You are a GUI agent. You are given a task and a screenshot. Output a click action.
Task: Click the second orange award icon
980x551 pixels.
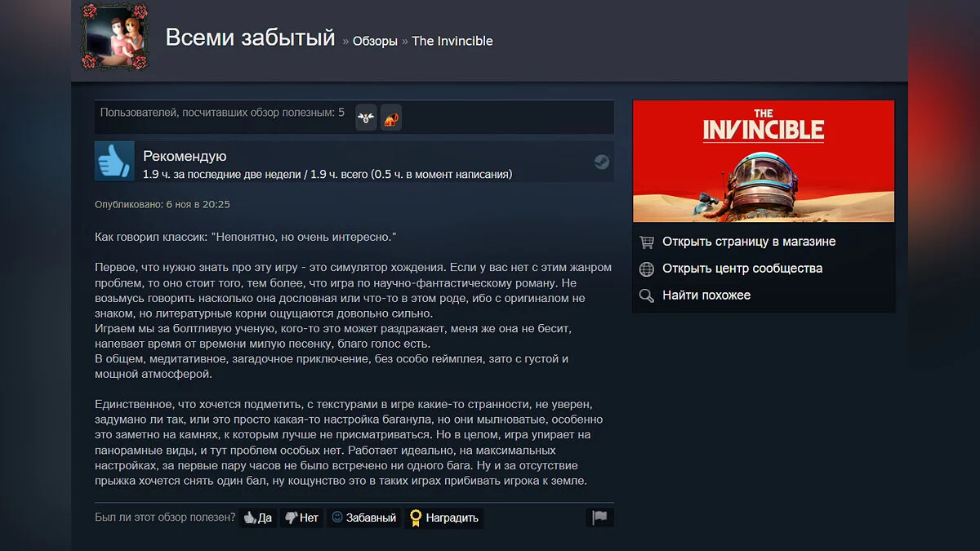click(x=390, y=118)
